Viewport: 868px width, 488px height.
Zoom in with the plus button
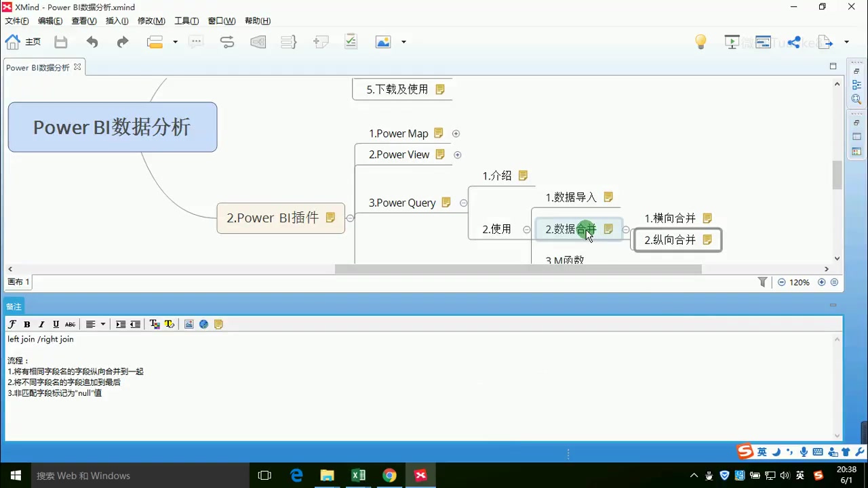[822, 282]
